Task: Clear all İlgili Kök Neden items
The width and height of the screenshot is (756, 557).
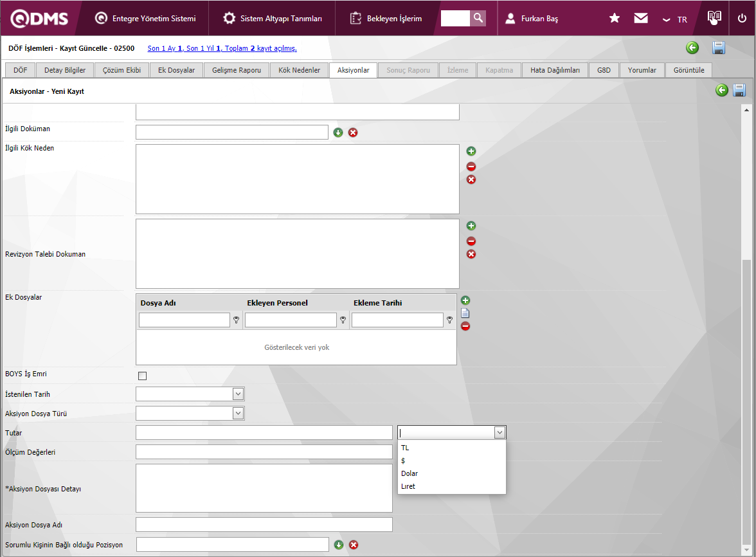Action: click(x=471, y=179)
